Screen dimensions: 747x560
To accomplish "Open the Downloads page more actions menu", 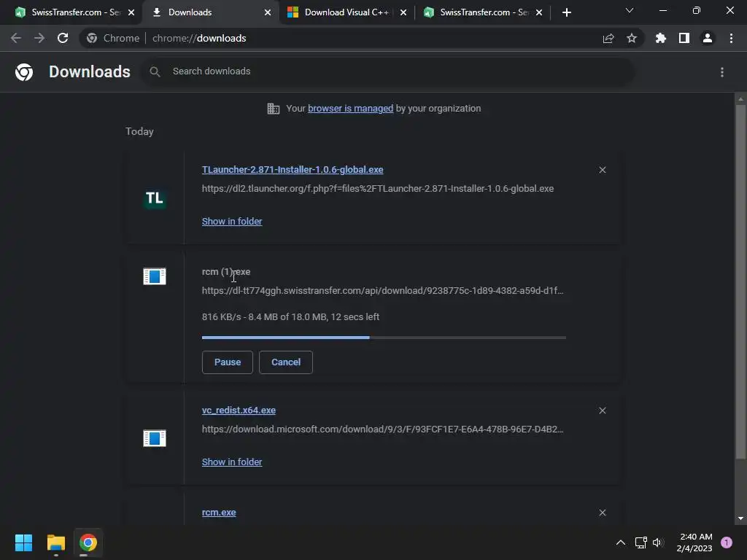I will [722, 72].
